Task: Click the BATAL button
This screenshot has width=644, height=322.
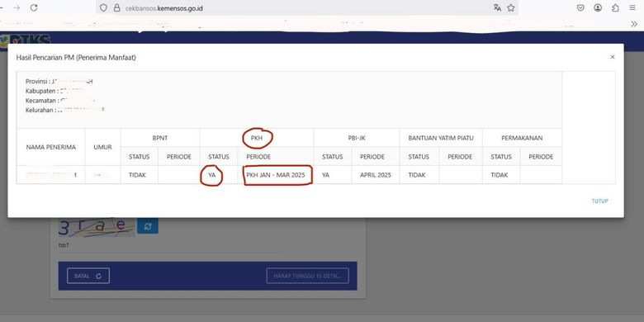Action: tap(88, 276)
